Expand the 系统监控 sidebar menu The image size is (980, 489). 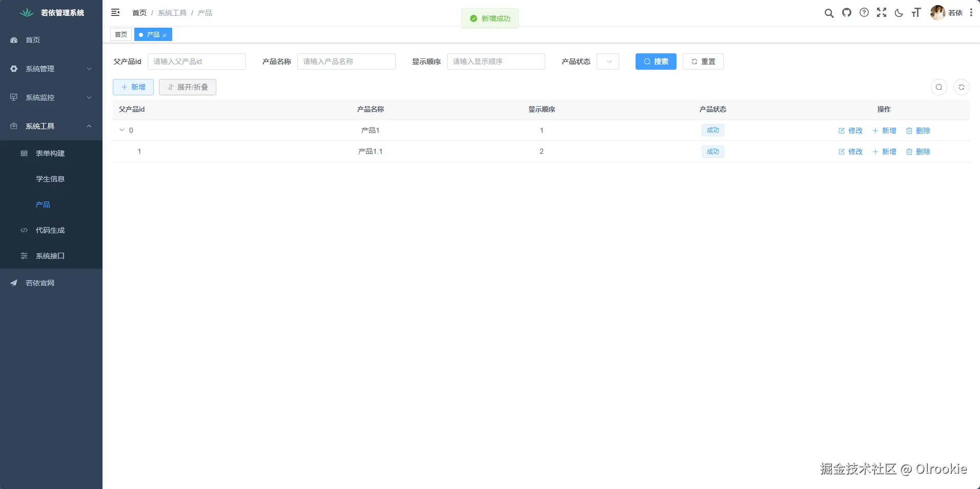point(51,97)
